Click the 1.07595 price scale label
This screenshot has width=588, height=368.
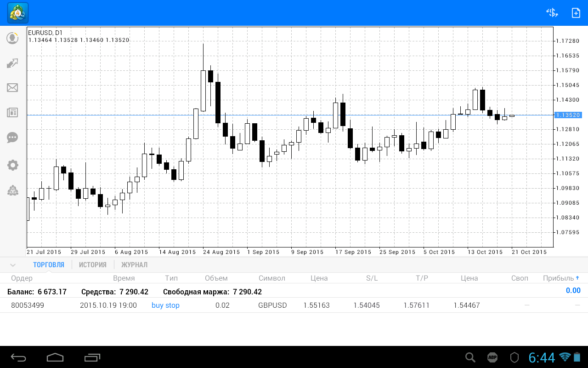point(568,232)
